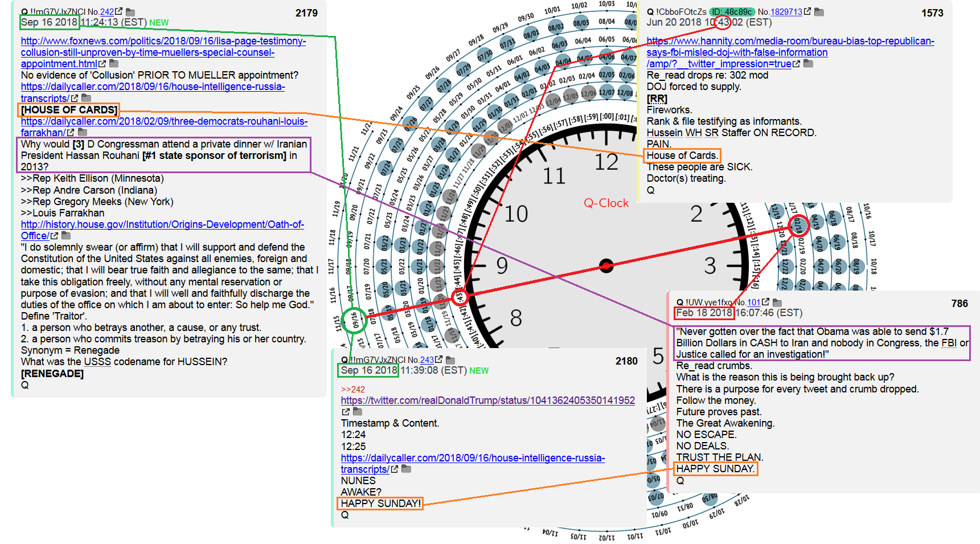Click the folder icon beside No.1829713
The width and height of the screenshot is (980, 544).
[819, 12]
